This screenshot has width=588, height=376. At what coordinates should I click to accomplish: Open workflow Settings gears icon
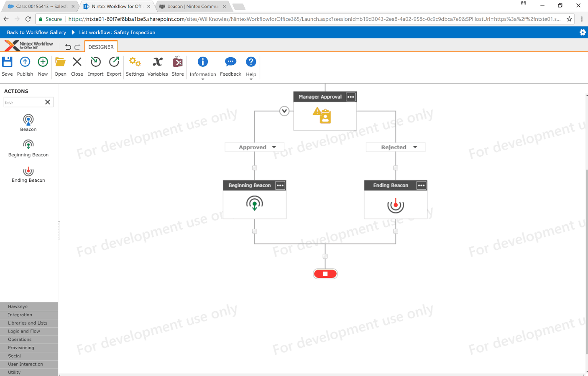coord(135,66)
